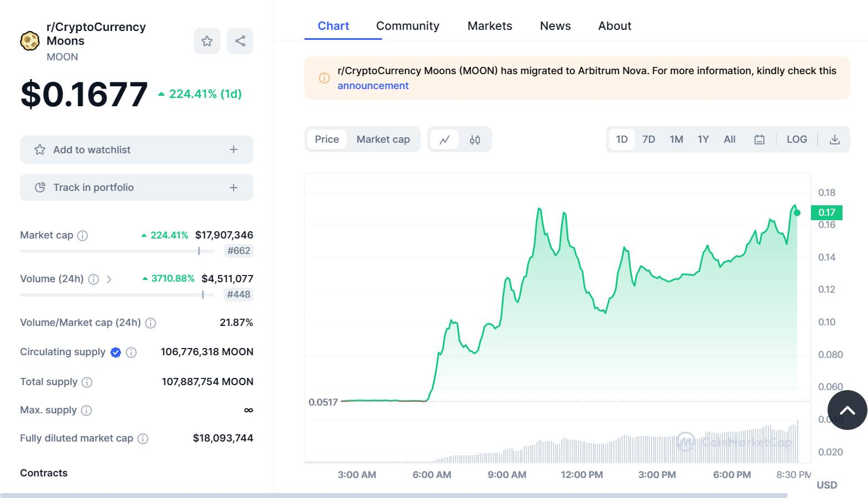
Task: Click 106,776,318 MOON supply value
Action: point(207,352)
